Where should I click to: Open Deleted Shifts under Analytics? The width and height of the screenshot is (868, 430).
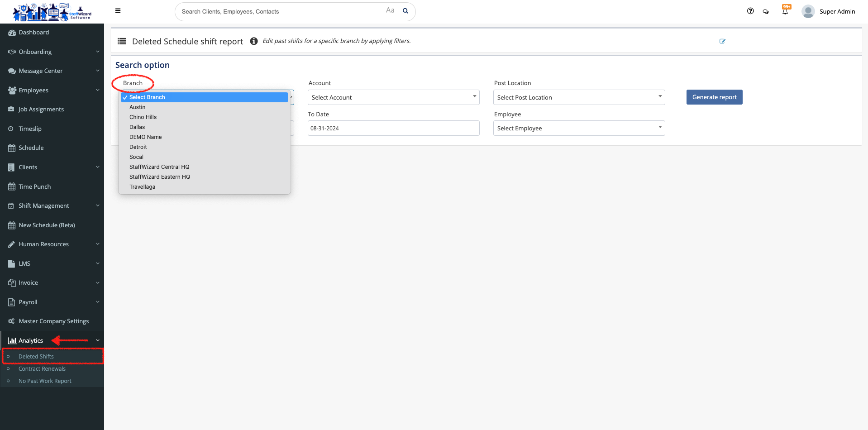[x=36, y=357]
